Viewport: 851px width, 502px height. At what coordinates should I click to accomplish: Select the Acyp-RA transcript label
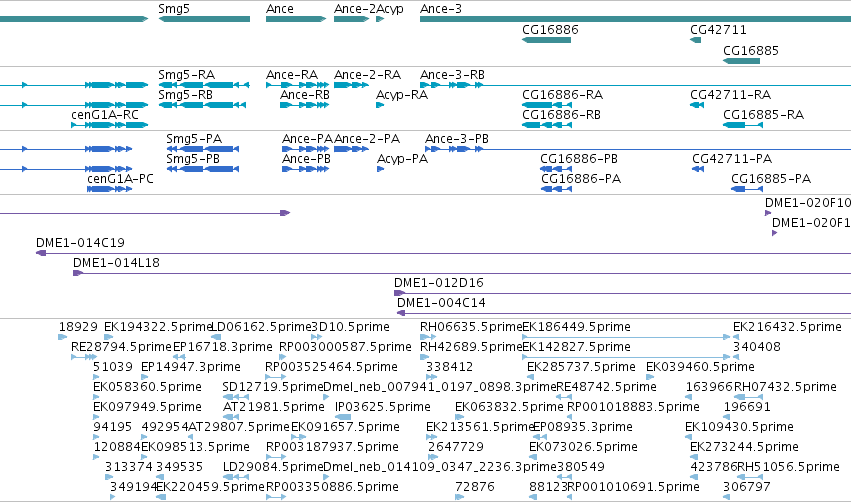click(402, 94)
